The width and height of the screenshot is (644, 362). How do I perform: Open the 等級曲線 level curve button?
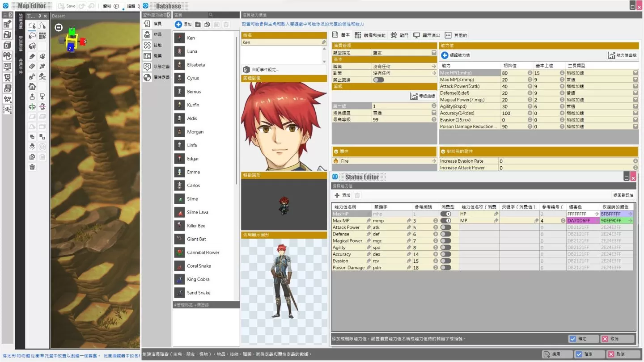pyautogui.click(x=423, y=96)
